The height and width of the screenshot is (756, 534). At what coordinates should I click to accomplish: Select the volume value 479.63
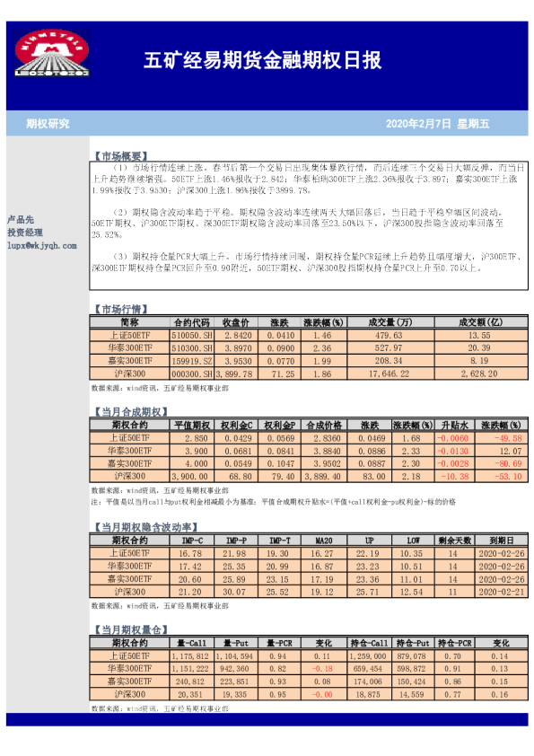[x=389, y=336]
